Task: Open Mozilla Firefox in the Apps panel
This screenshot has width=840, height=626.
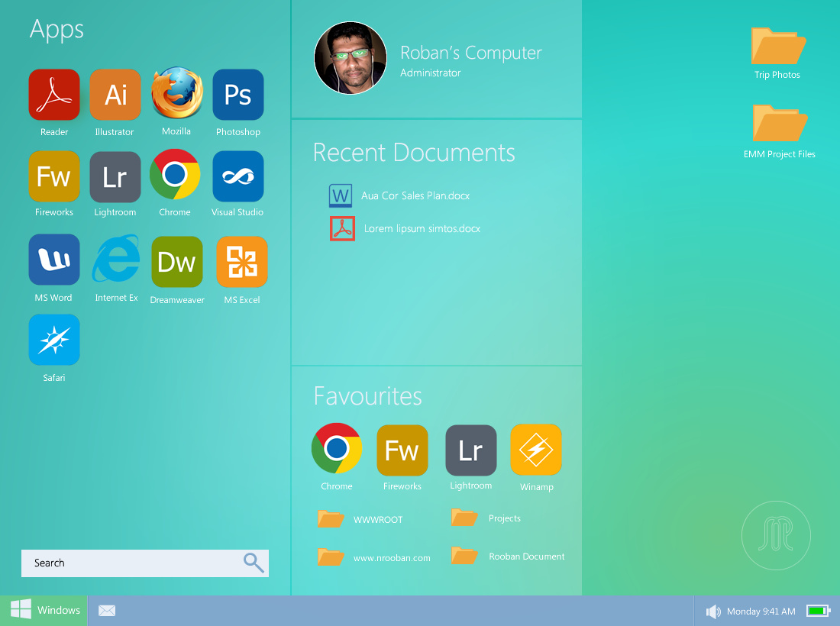Action: (176, 93)
